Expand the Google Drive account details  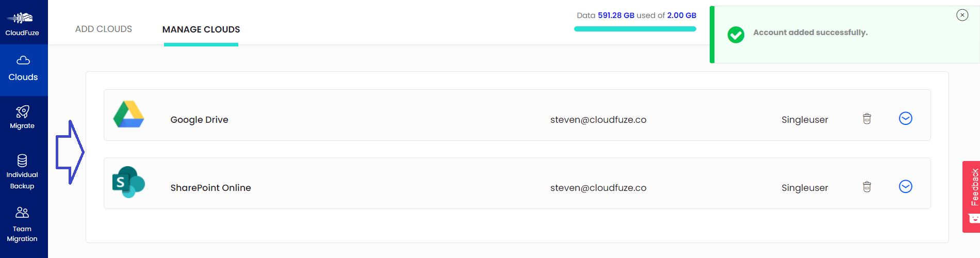[906, 119]
